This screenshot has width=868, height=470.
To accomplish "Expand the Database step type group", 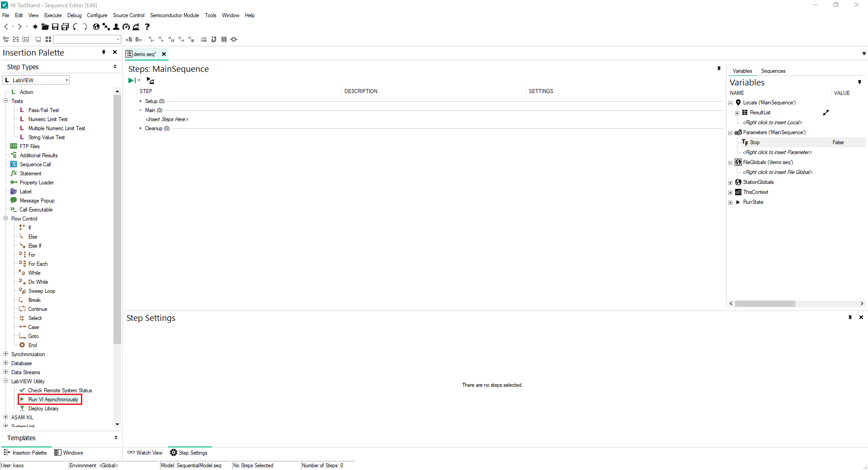I will pyautogui.click(x=6, y=363).
